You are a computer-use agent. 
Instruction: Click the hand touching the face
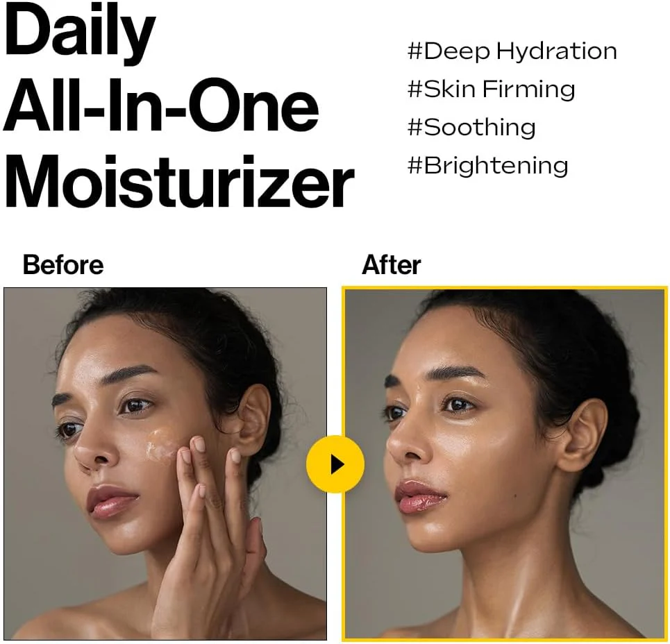[x=214, y=534]
